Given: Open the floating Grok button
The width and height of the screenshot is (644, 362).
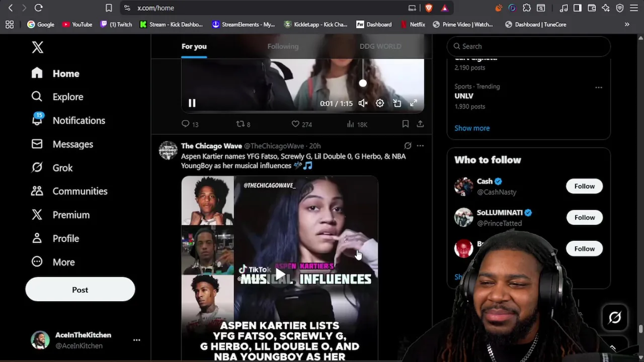Looking at the screenshot, I should click(x=615, y=317).
